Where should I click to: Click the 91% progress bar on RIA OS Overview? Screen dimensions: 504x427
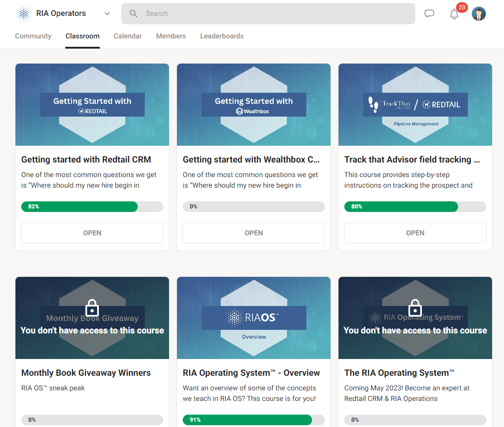point(247,420)
